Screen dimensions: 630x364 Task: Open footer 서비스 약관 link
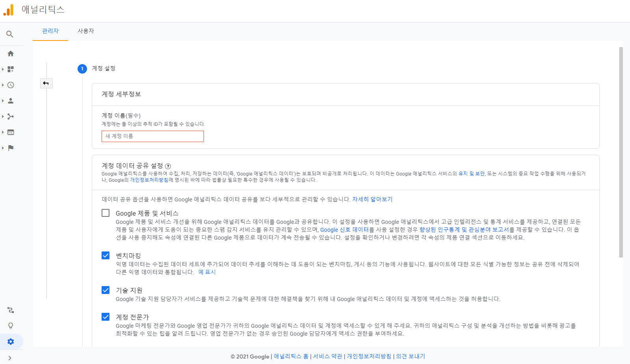coord(328,357)
